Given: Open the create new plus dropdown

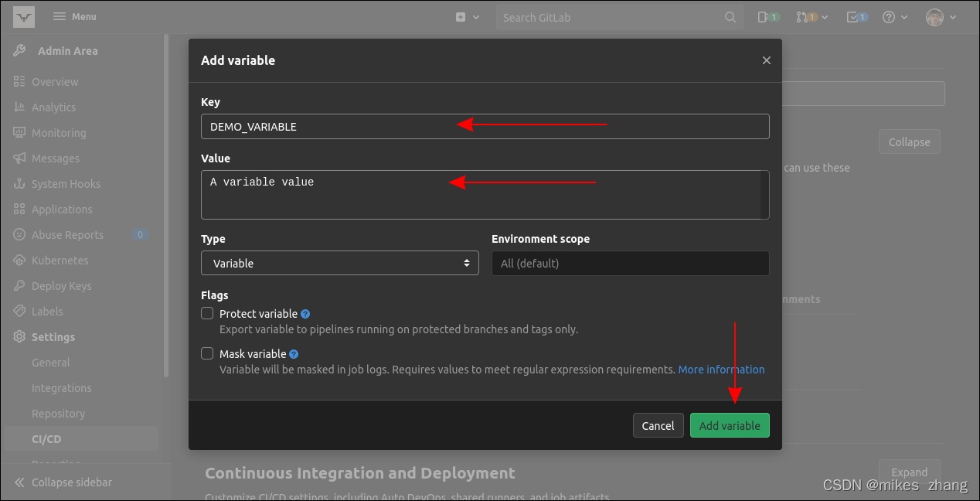Looking at the screenshot, I should 467,17.
